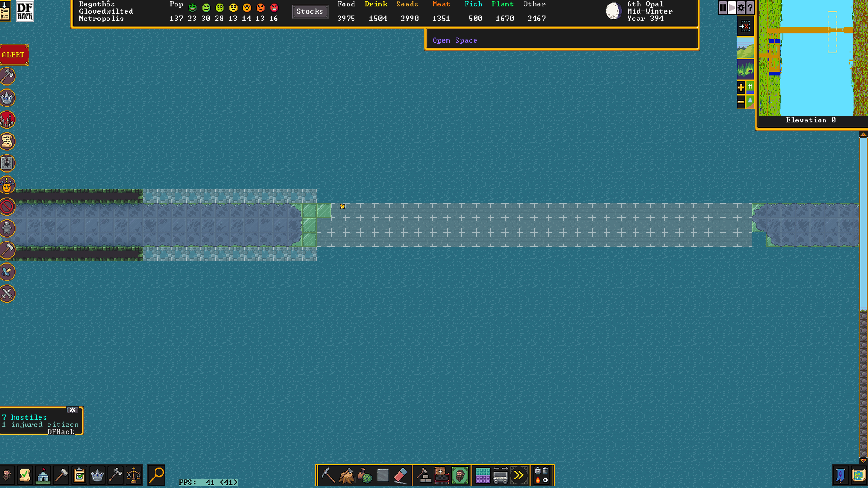Click the Food count 3975
This screenshot has height=488, width=868.
(346, 19)
